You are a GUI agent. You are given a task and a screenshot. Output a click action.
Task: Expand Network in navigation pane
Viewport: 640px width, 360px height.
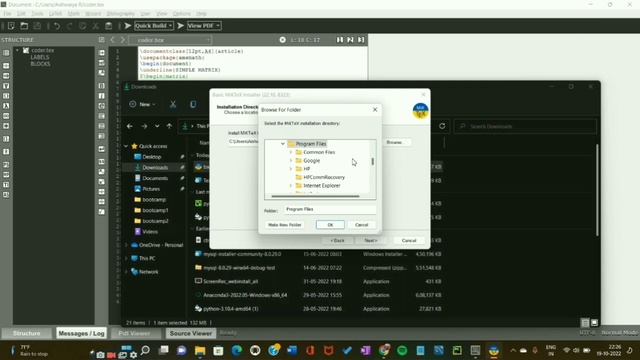click(126, 272)
